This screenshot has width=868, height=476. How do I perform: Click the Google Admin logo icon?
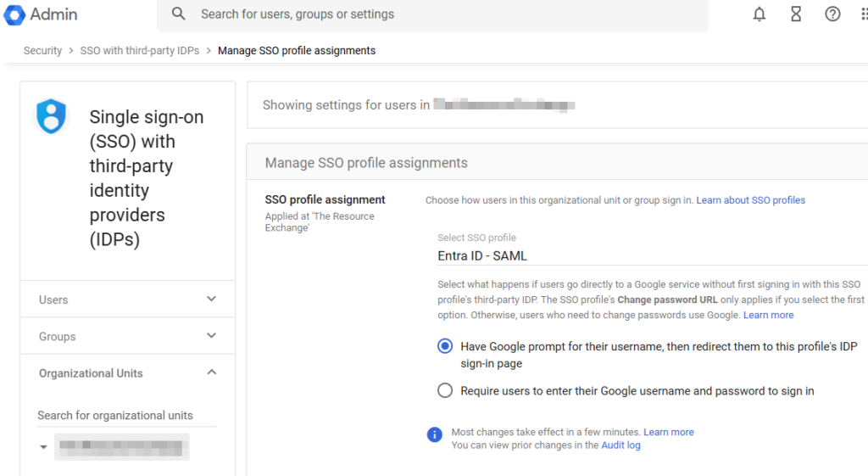[14, 14]
